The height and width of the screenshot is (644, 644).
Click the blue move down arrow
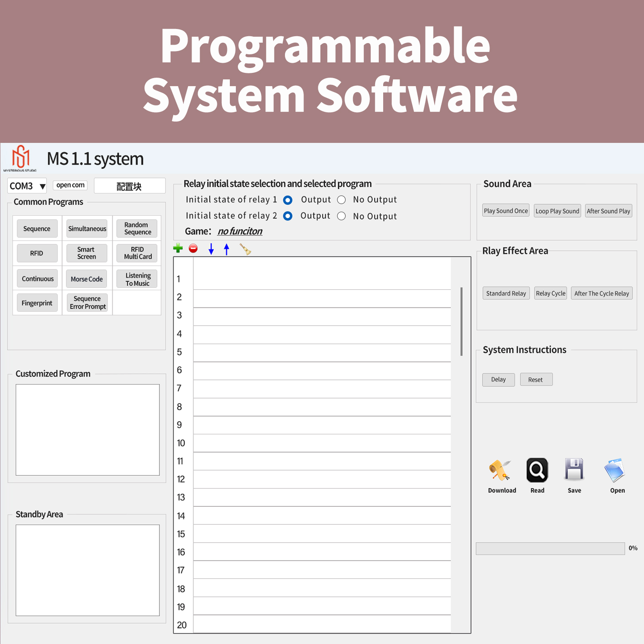coord(211,249)
